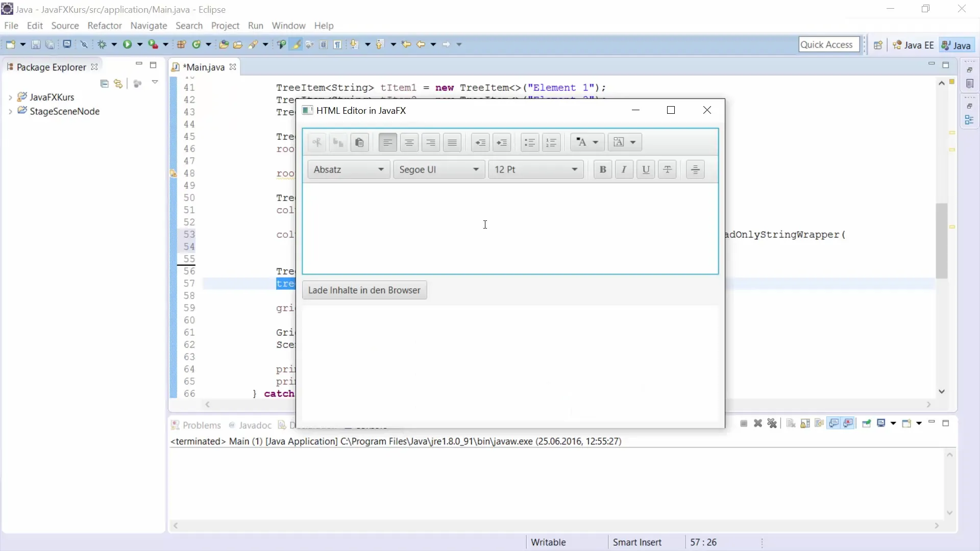Toggle bulleted list in the HTML editor
This screenshot has width=980, height=551.
coord(530,142)
